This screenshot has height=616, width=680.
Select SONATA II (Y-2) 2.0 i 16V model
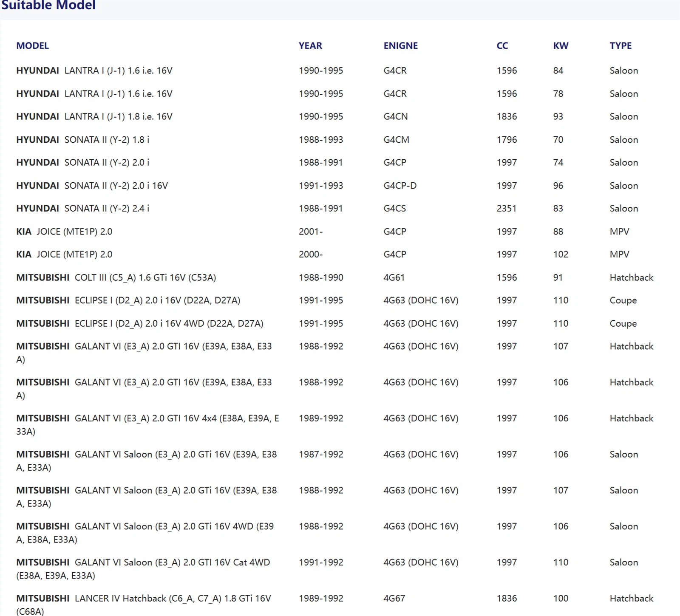coord(92,186)
